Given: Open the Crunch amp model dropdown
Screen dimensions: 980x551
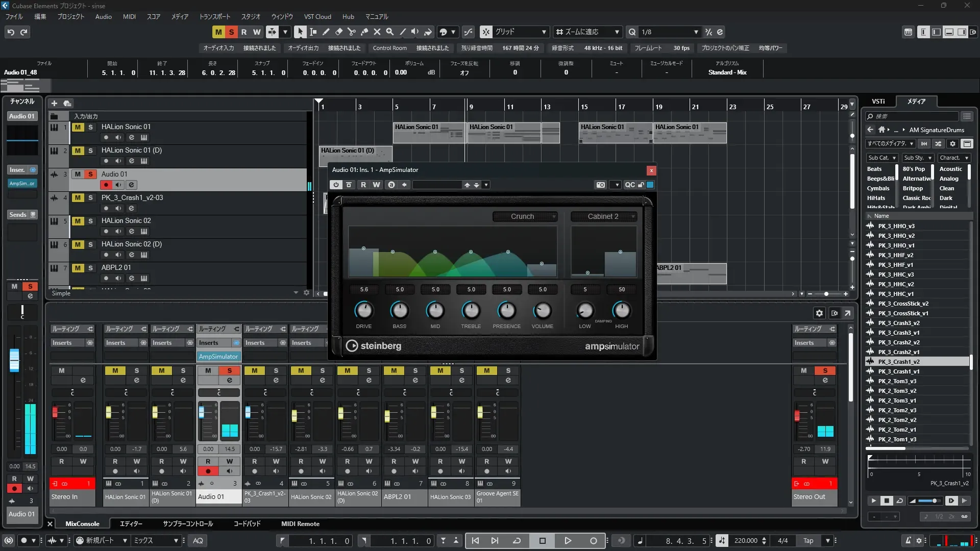Looking at the screenshot, I should pos(525,216).
